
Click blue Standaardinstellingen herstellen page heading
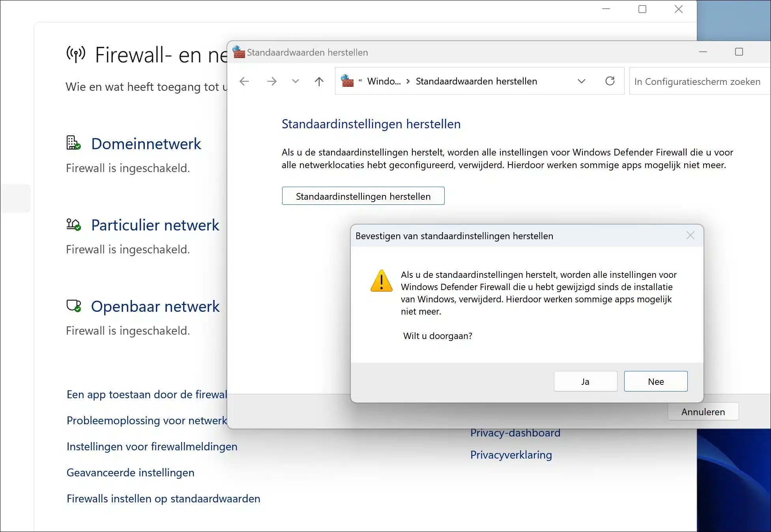pos(371,124)
